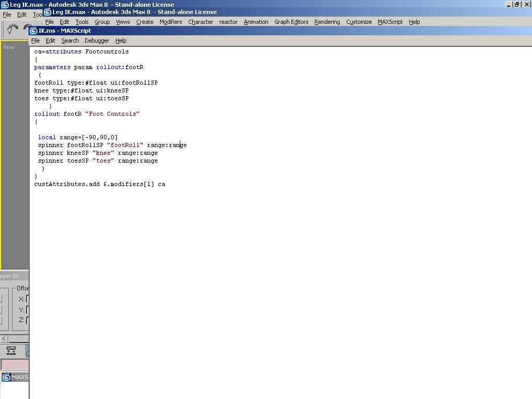Click the minimized MAXS window logo icon

pos(6,377)
